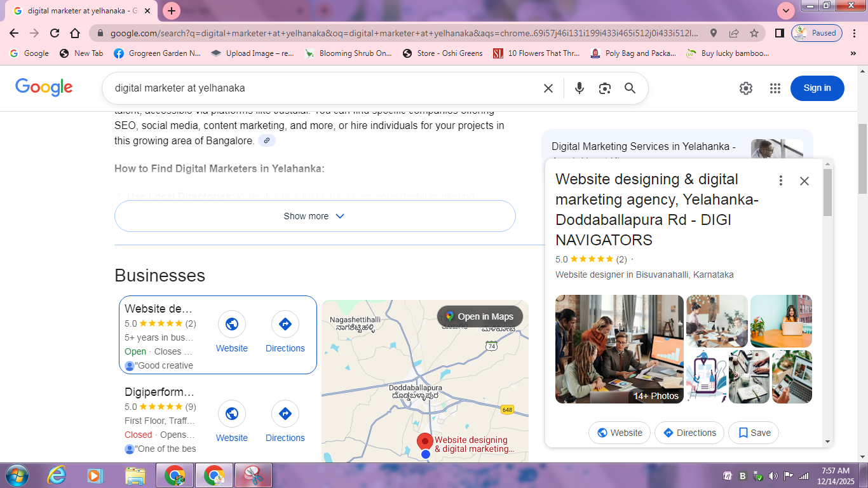Open the 14+ Photos thumbnail
The height and width of the screenshot is (488, 868).
[619, 349]
